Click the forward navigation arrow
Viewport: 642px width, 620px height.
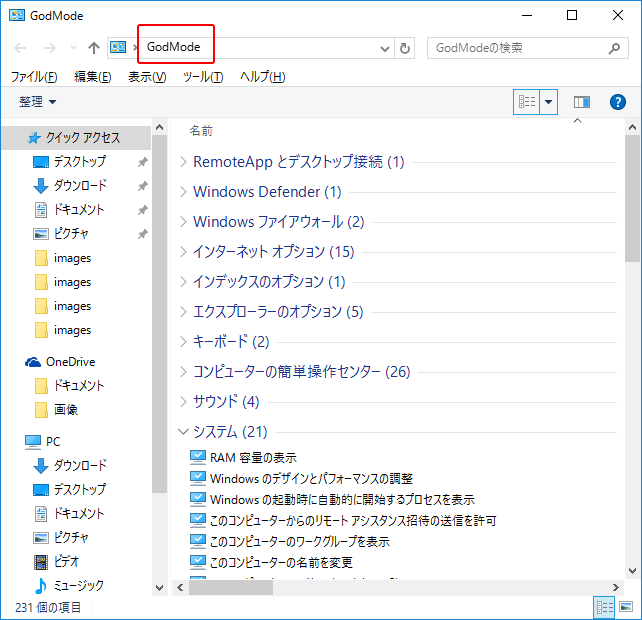click(50, 48)
